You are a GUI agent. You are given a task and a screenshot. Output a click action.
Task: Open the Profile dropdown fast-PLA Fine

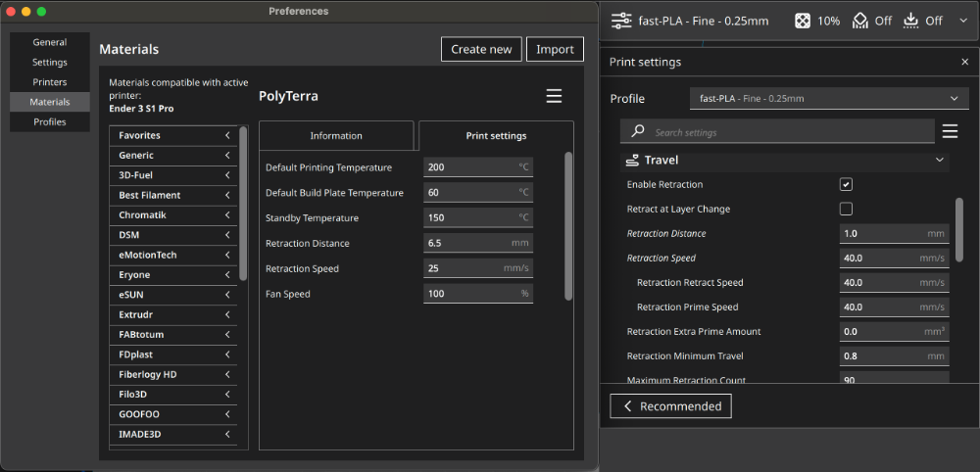point(829,99)
